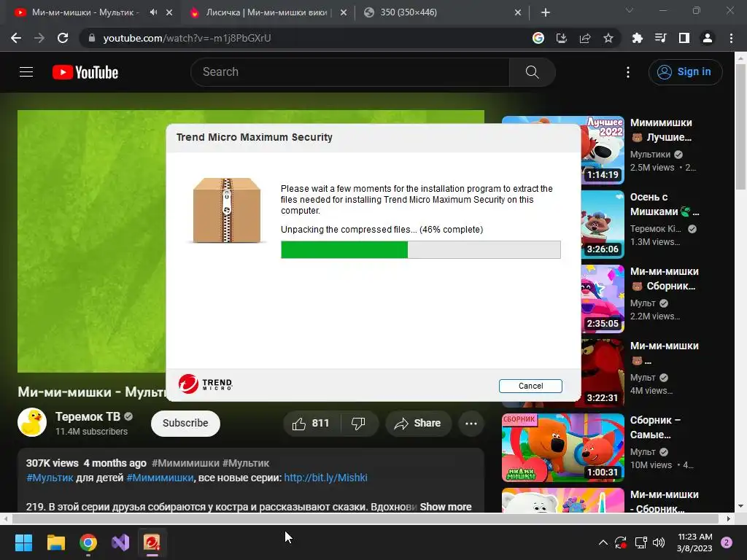The height and width of the screenshot is (560, 747).
Task: Open media controls icon in toolbar
Action: [660, 38]
